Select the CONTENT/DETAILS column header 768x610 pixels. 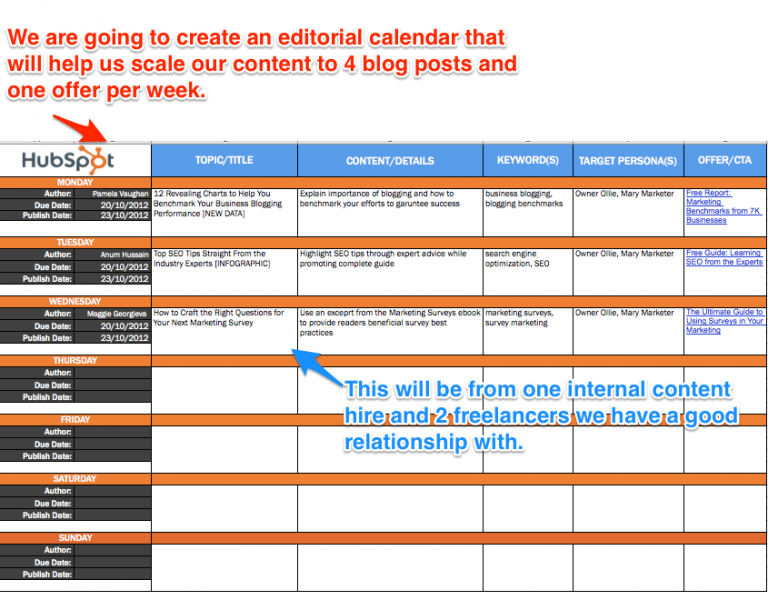tap(390, 160)
